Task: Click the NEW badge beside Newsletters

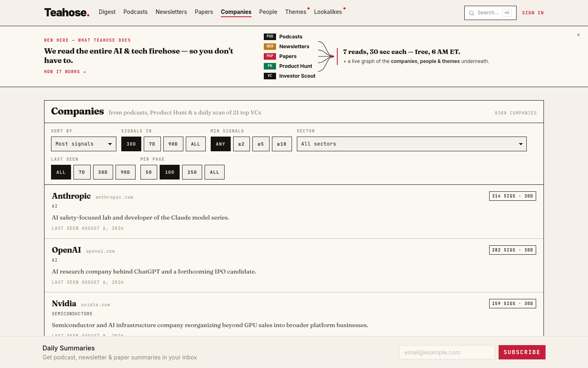Action: tap(270, 47)
